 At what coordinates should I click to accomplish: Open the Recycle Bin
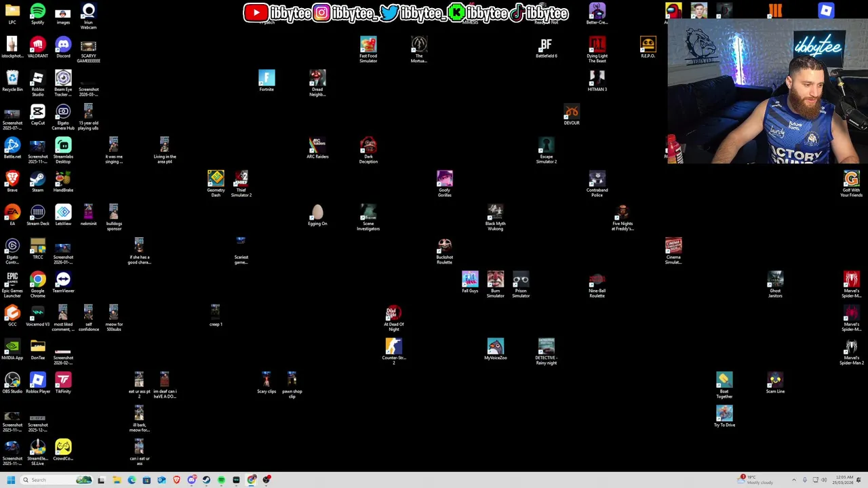(12, 81)
